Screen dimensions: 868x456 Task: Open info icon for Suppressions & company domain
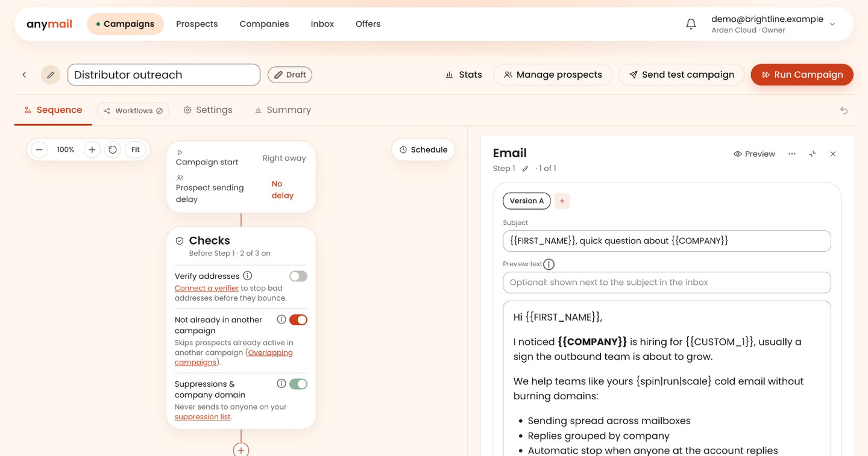pyautogui.click(x=281, y=384)
